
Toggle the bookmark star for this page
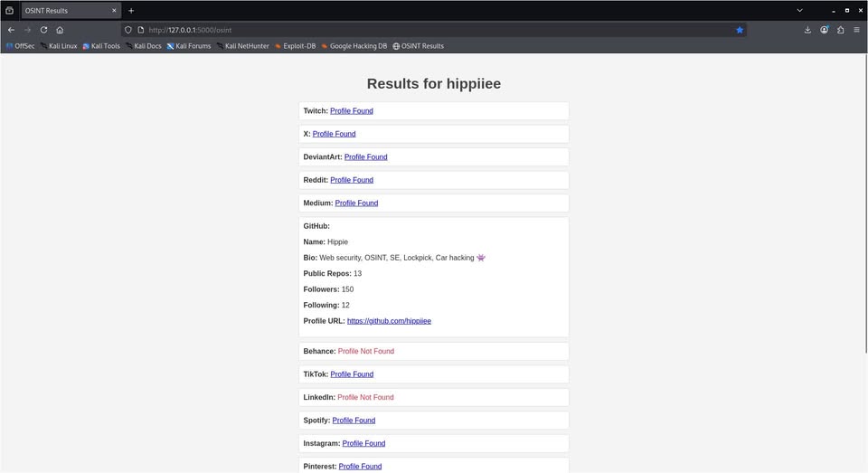click(740, 30)
